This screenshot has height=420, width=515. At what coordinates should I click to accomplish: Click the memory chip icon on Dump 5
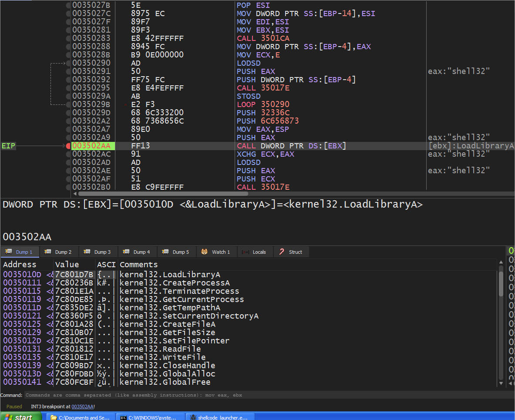click(x=165, y=252)
